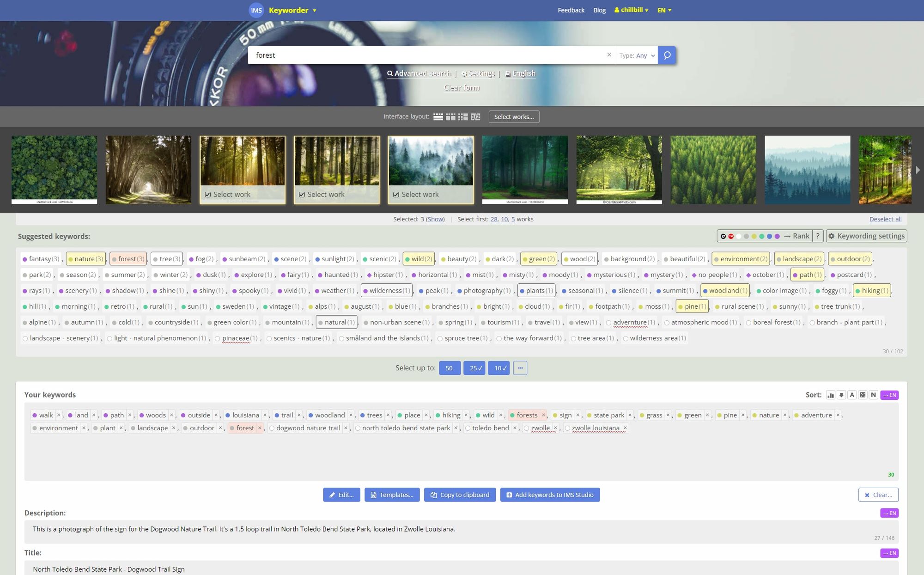The height and width of the screenshot is (575, 924).
Task: Open the Templates... menu
Action: [392, 495]
